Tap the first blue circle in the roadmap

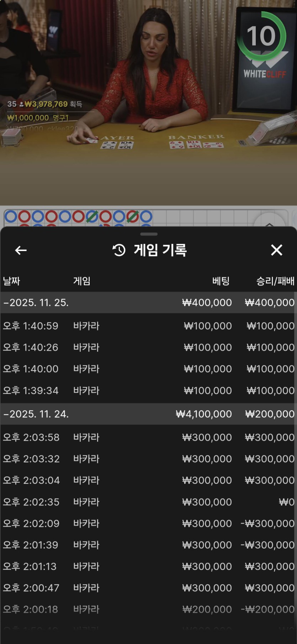[11, 216]
